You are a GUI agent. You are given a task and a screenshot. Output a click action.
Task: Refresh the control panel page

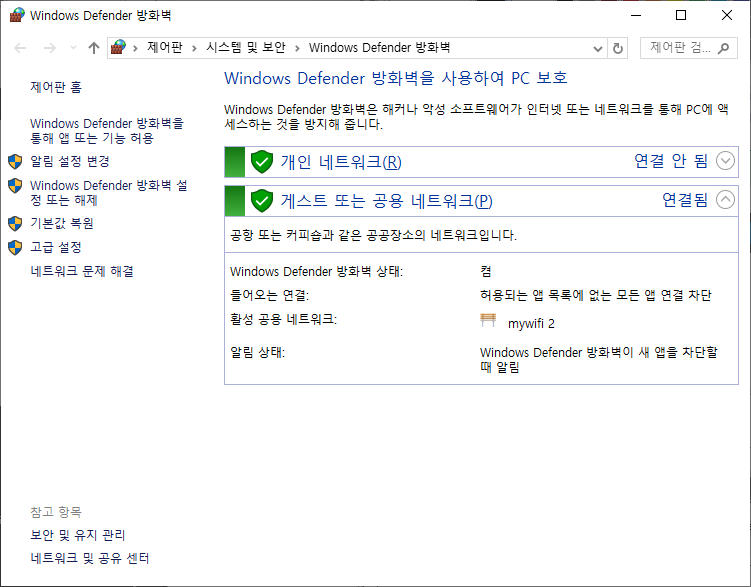[x=618, y=48]
